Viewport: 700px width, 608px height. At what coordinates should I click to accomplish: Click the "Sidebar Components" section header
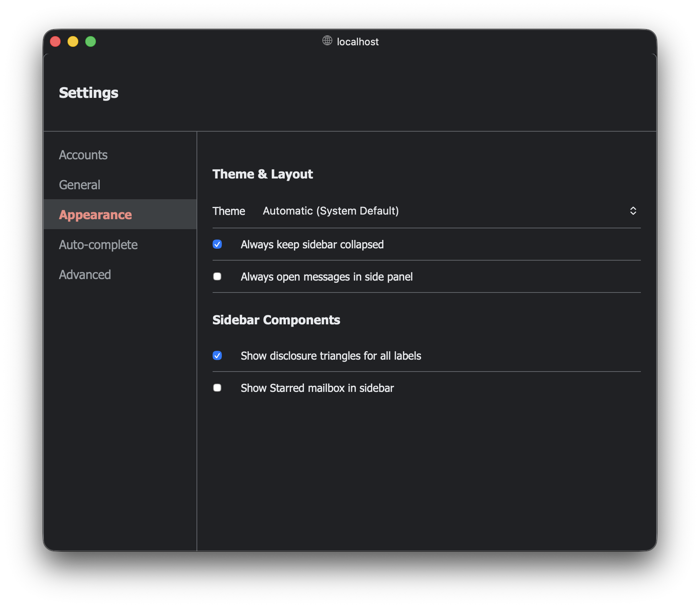point(276,320)
